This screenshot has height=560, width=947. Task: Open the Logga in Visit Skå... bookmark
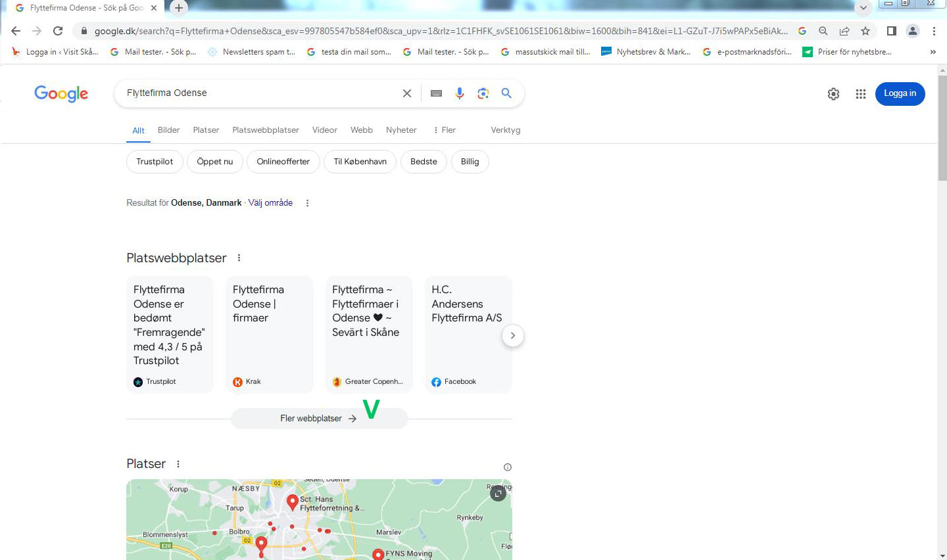[55, 52]
